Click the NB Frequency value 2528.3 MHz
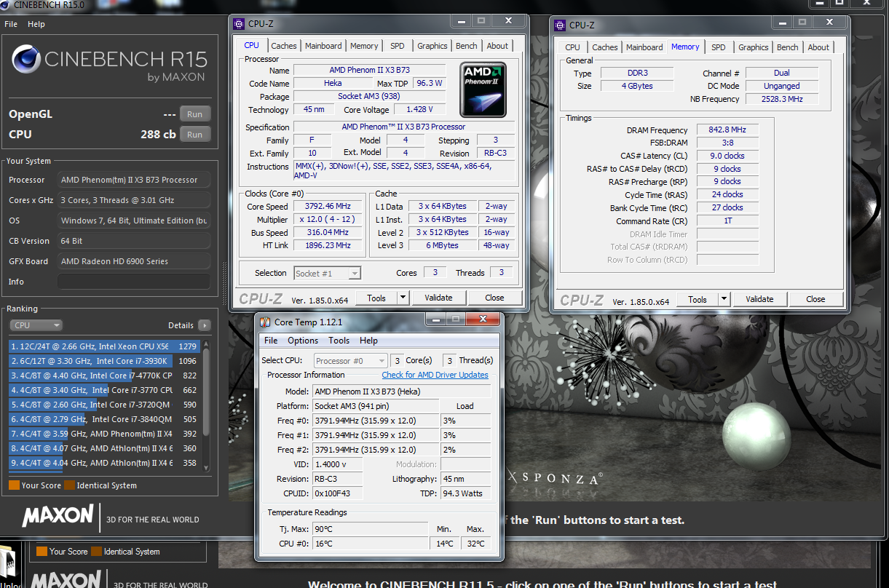Screen dimensions: 889x588 point(782,99)
